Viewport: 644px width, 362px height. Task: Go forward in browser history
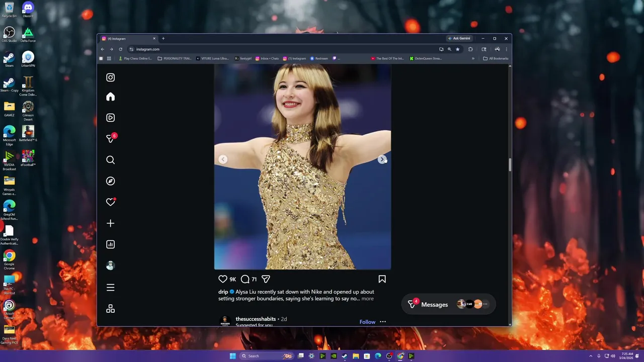pyautogui.click(x=111, y=49)
